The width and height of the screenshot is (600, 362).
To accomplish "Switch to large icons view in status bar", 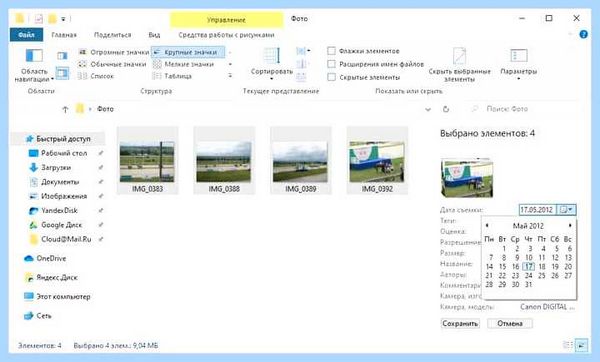I will pyautogui.click(x=582, y=345).
